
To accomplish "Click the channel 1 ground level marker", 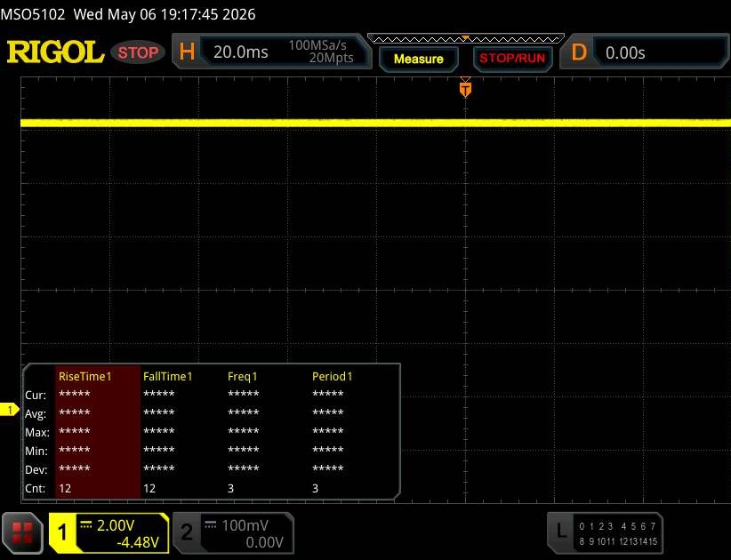I will 9,410.
